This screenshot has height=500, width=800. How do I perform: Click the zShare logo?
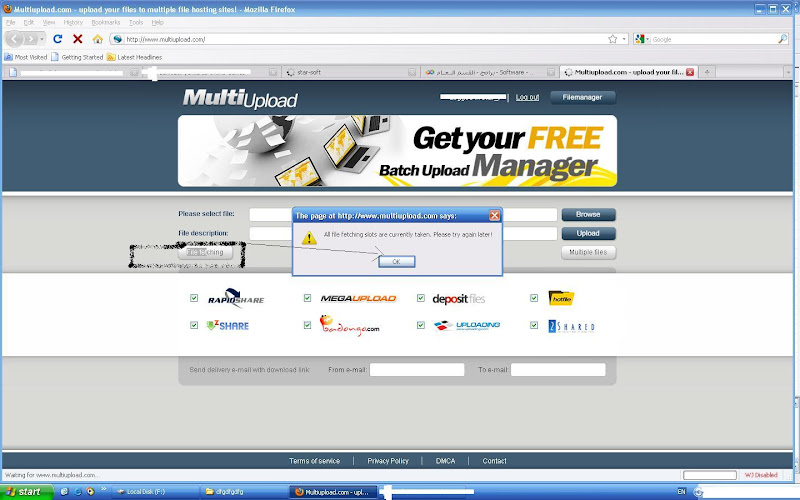point(228,325)
